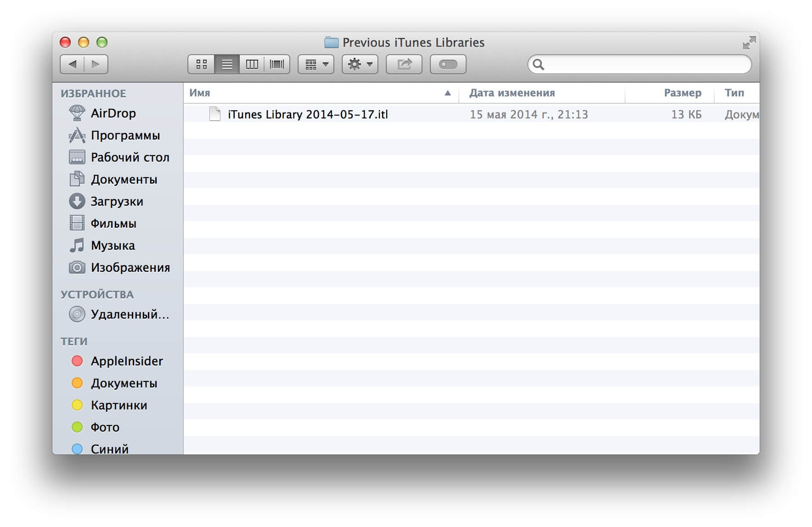Switch to icon view
The height and width of the screenshot is (527, 812).
[201, 64]
